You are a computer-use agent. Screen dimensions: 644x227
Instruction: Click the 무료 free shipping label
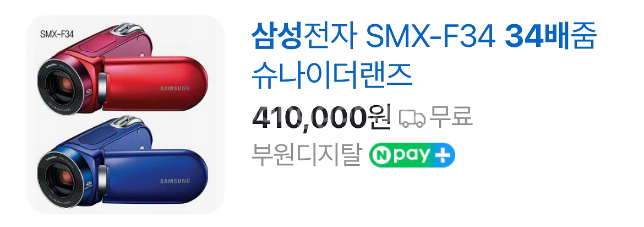[x=451, y=117]
